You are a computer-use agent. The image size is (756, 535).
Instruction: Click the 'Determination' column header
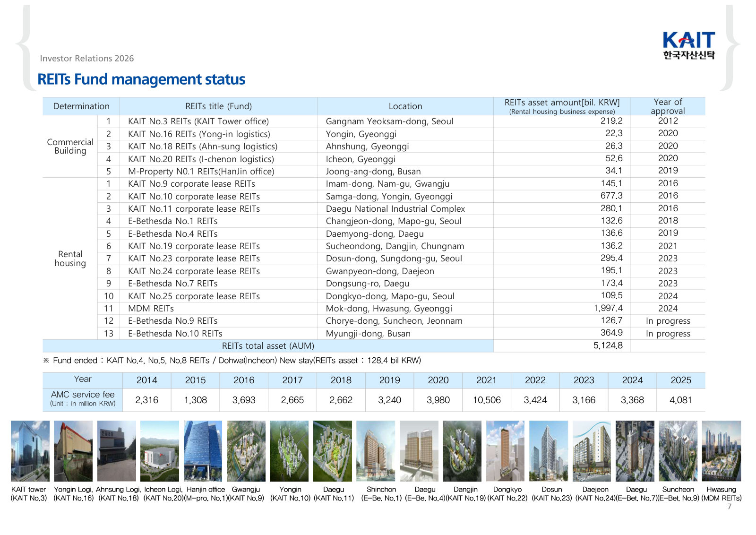coord(81,106)
